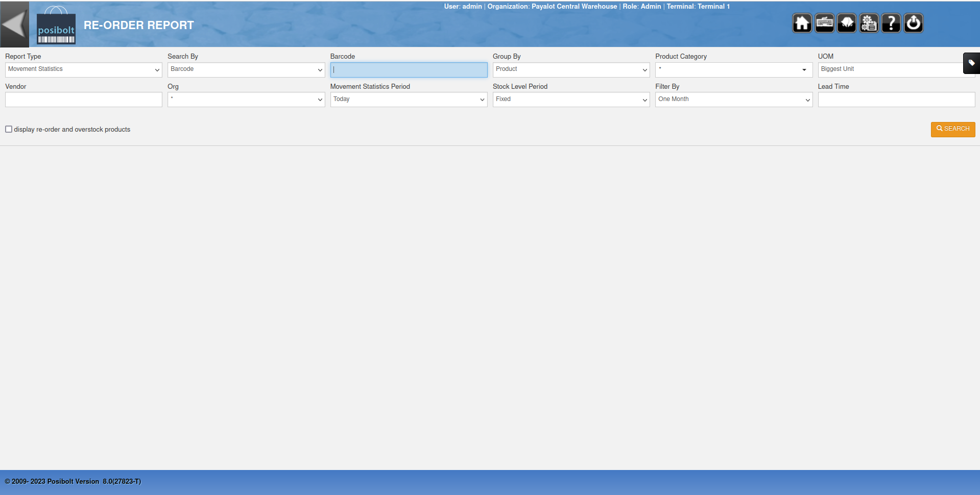Focus the Lead Time text field
This screenshot has height=495, width=980.
[896, 100]
